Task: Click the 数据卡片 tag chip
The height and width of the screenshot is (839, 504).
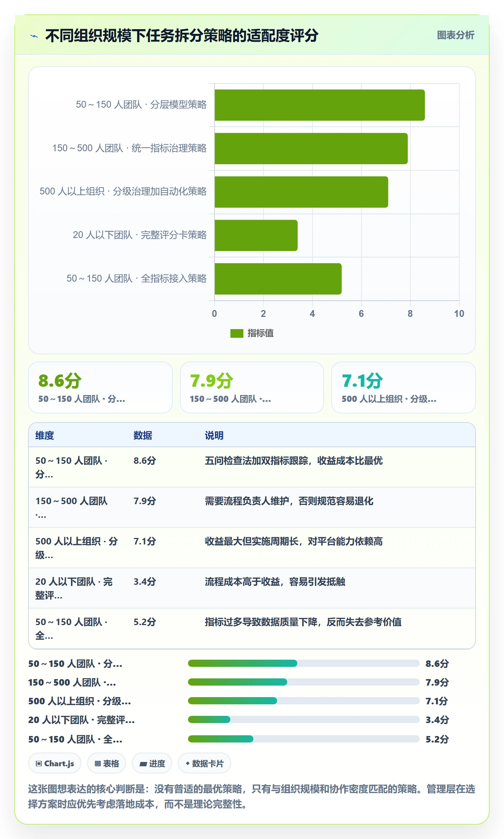Action: pos(204,763)
